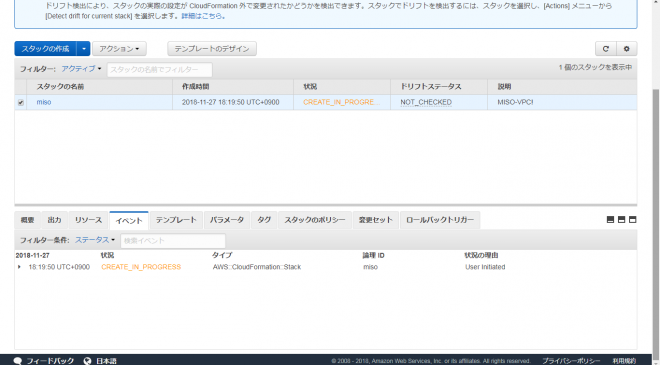Click the middle split pane layout icon

pyautogui.click(x=621, y=220)
